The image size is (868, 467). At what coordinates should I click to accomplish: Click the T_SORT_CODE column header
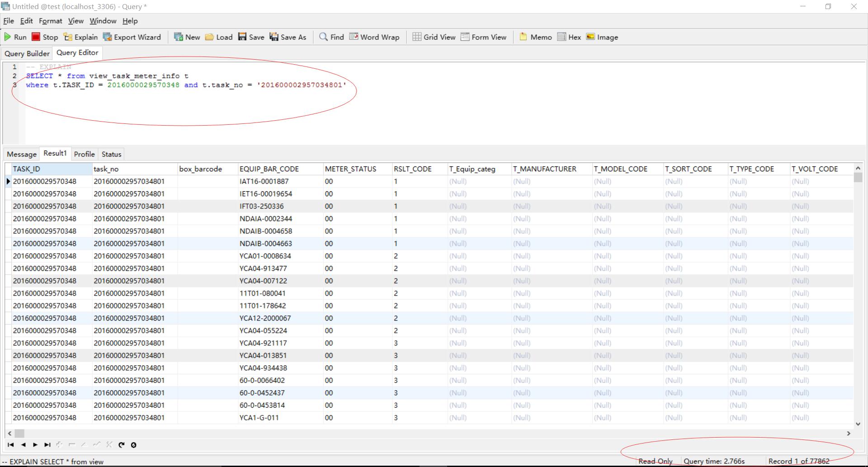coord(695,169)
